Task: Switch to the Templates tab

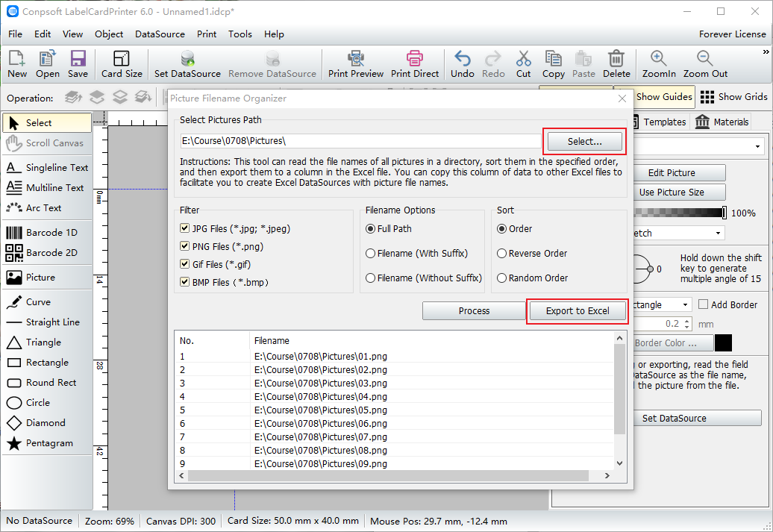Action: pos(660,122)
